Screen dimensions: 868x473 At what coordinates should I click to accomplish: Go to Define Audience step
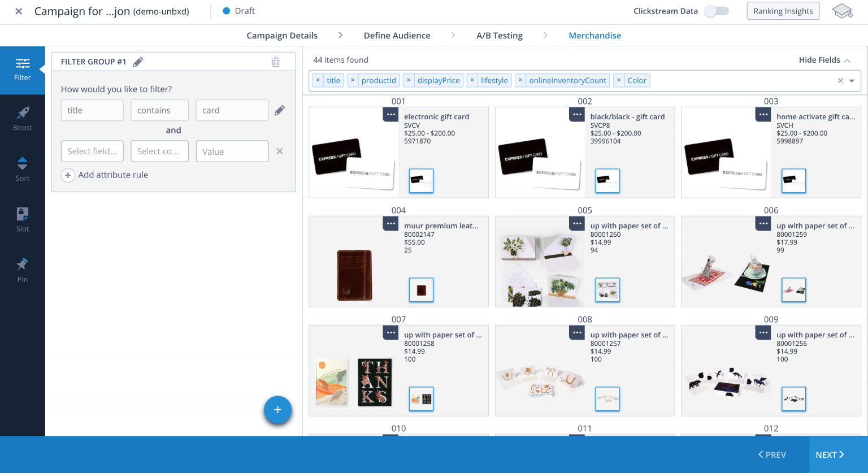tap(397, 36)
